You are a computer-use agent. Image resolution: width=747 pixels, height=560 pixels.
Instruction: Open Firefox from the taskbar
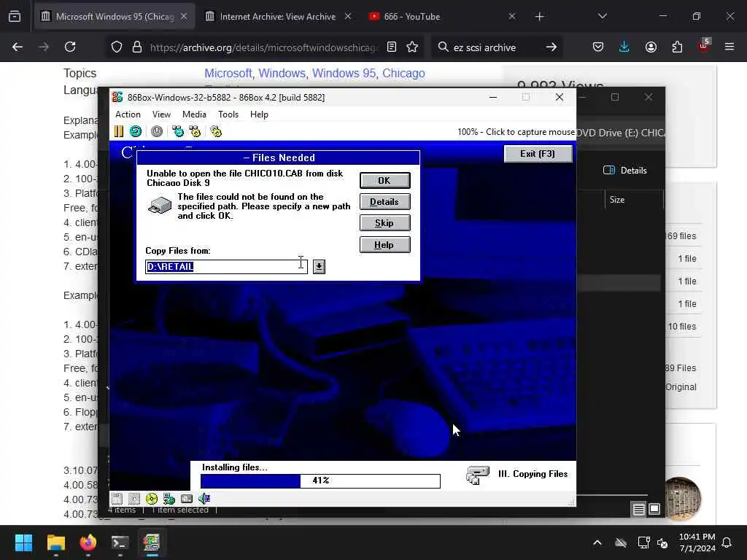(88, 542)
